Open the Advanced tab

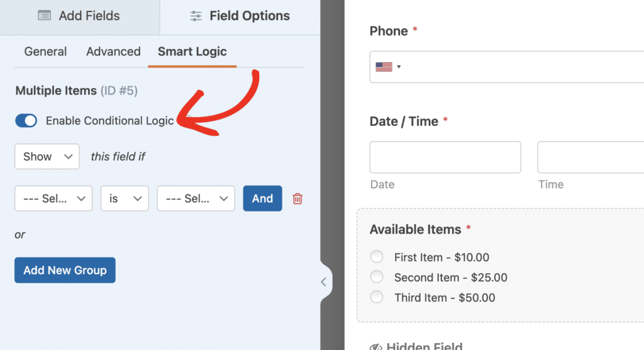pyautogui.click(x=113, y=52)
